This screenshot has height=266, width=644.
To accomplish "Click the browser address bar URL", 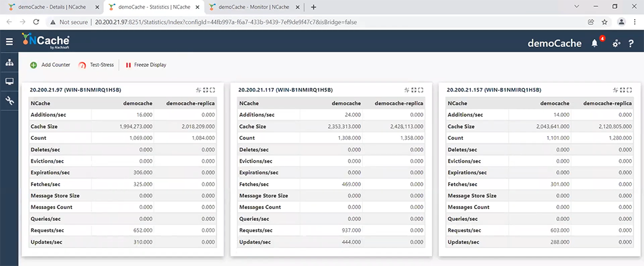I will [x=226, y=22].
